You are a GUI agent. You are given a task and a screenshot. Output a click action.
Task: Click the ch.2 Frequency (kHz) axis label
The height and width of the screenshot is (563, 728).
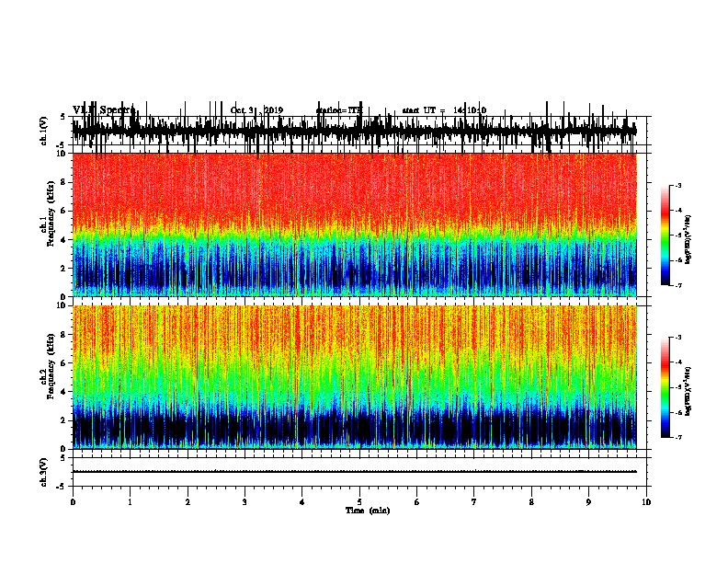pyautogui.click(x=48, y=366)
